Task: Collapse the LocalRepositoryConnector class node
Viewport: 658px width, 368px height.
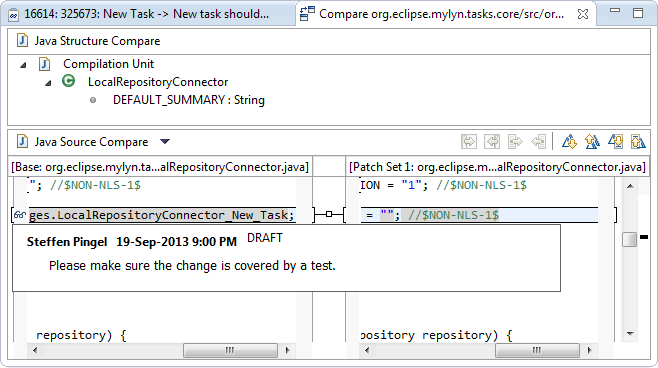Action: (x=48, y=83)
